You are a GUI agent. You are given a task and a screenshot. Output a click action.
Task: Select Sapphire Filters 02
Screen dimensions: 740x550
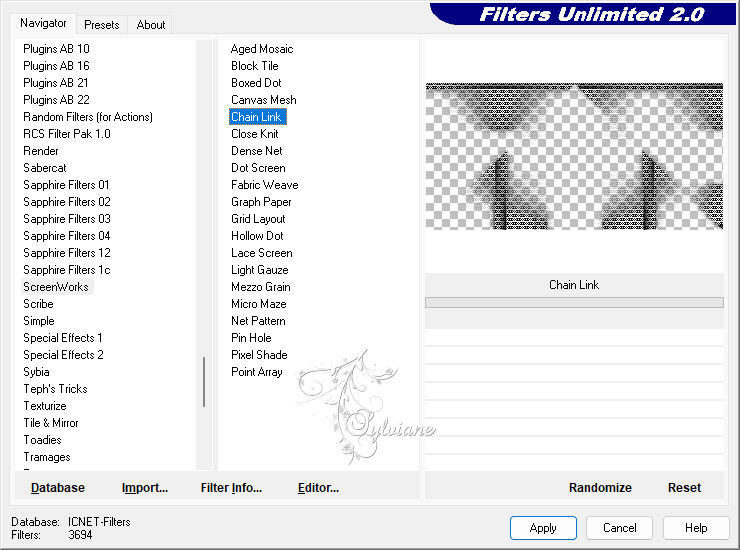point(67,202)
